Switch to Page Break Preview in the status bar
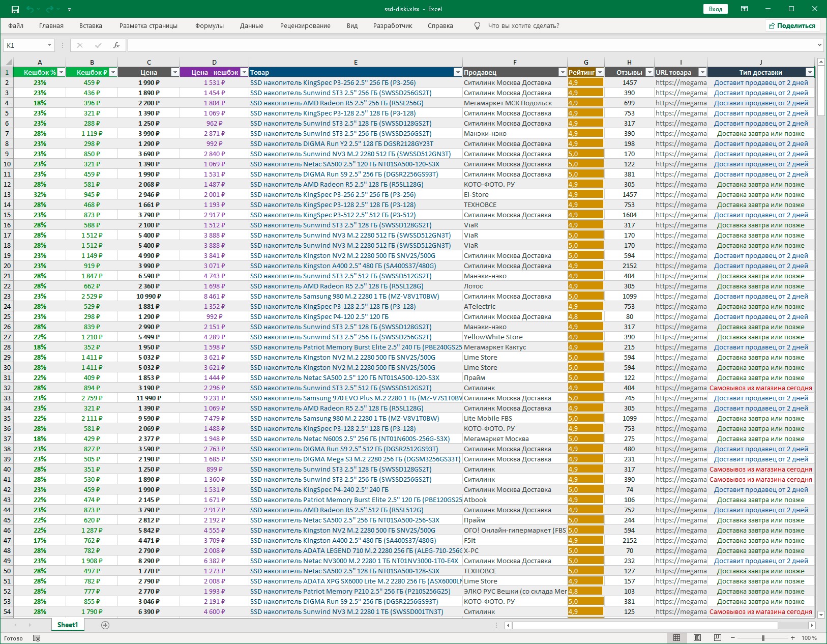 pyautogui.click(x=718, y=638)
